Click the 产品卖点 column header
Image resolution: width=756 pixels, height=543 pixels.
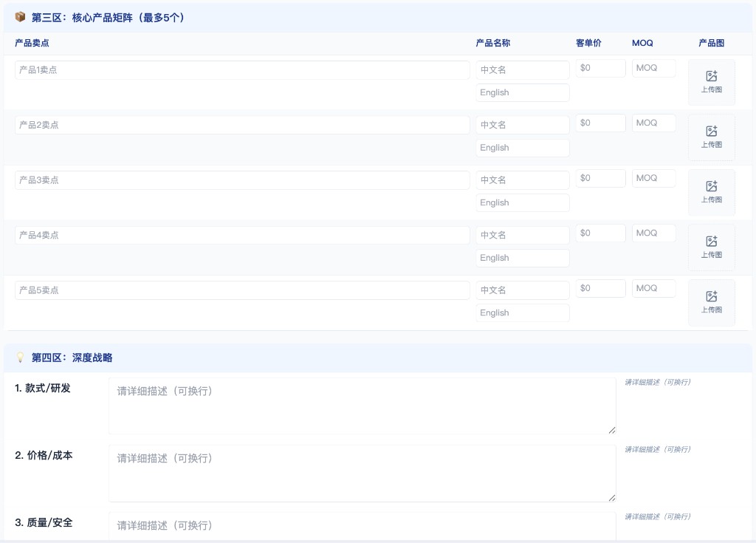pyautogui.click(x=32, y=43)
